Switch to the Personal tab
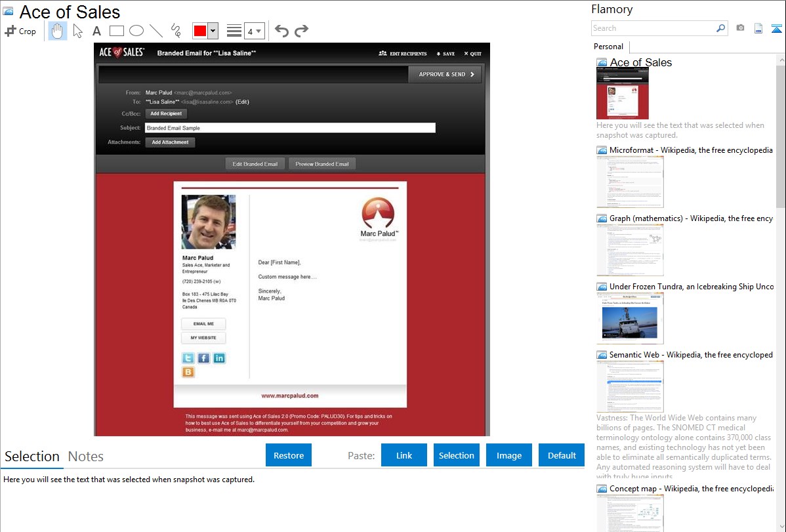The width and height of the screenshot is (786, 532). (609, 47)
